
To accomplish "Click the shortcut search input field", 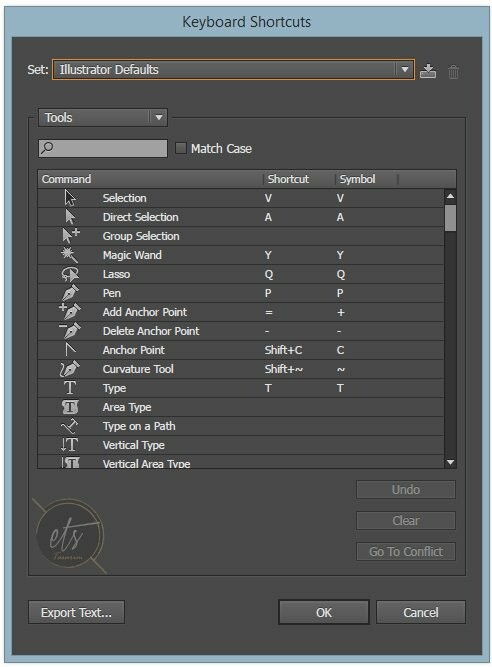I will point(102,148).
